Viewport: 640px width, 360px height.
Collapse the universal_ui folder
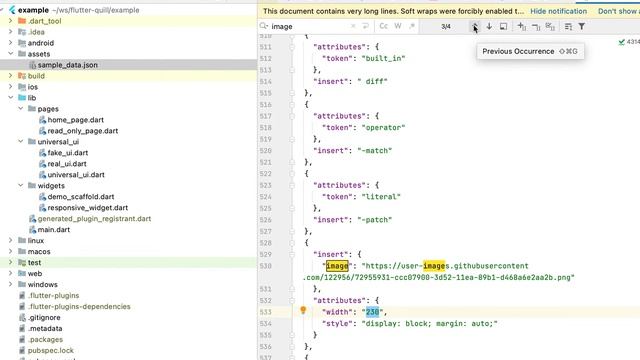[x=20, y=142]
